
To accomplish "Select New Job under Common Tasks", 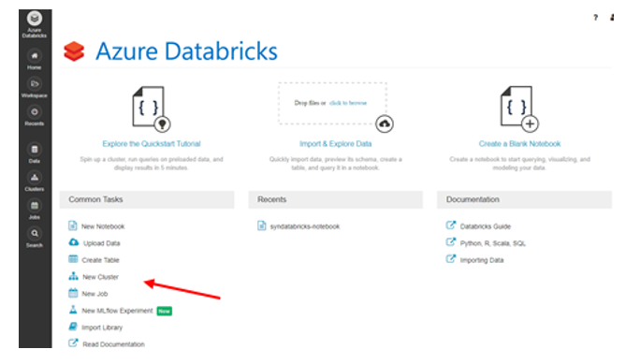I will point(95,294).
